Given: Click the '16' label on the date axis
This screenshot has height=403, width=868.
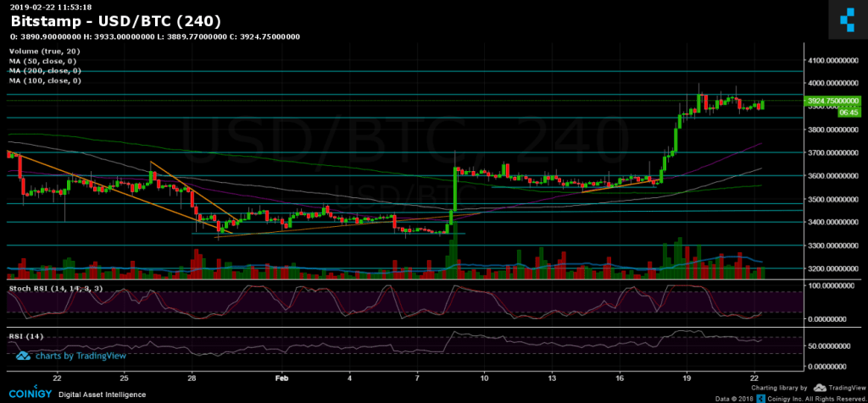Looking at the screenshot, I should (620, 378).
